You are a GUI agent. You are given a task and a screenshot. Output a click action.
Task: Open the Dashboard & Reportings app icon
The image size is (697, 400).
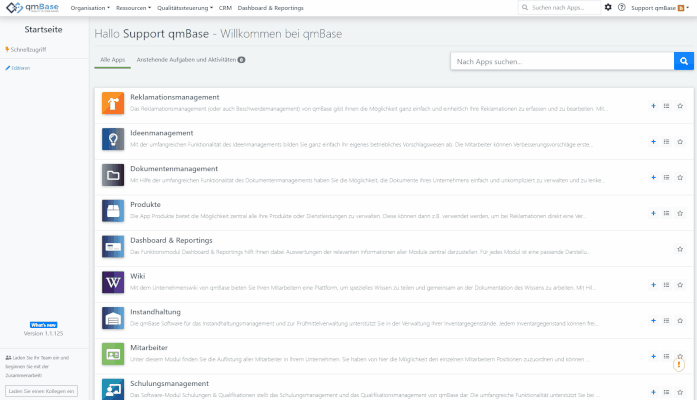[113, 246]
